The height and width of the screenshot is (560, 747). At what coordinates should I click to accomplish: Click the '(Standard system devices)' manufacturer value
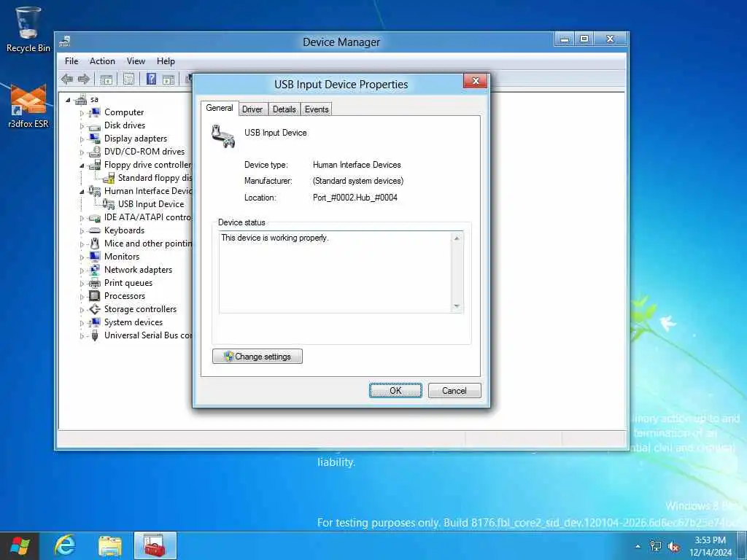pos(358,181)
